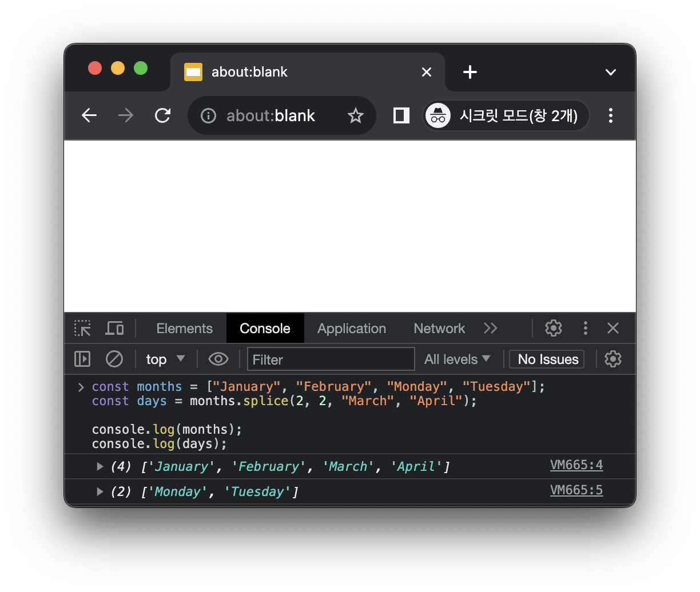Click the 'const months' declaration line
Image resolution: width=700 pixels, height=592 pixels.
318,387
